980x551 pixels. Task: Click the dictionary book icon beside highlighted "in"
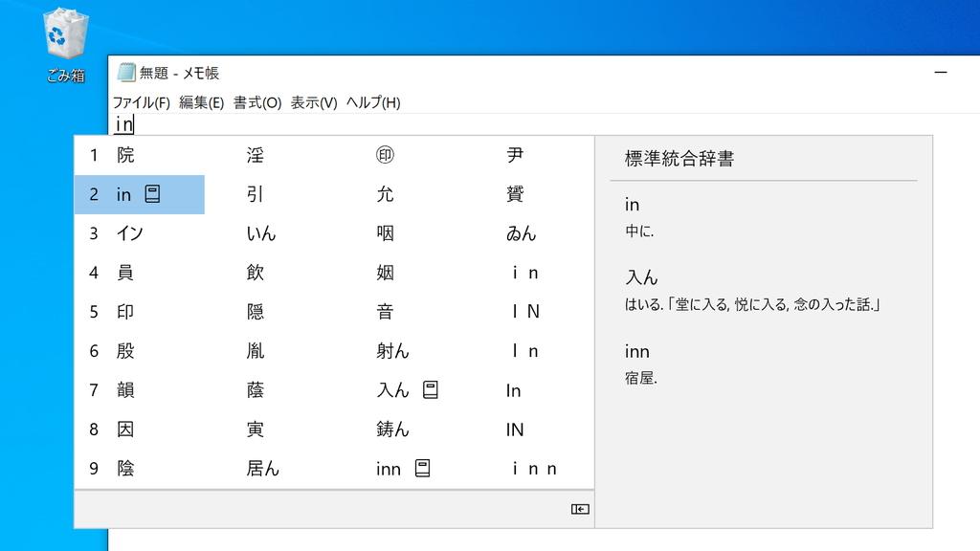[150, 194]
